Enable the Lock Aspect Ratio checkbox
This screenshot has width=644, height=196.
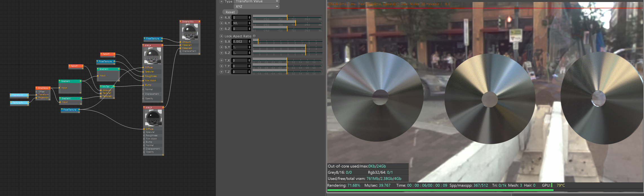[254, 36]
